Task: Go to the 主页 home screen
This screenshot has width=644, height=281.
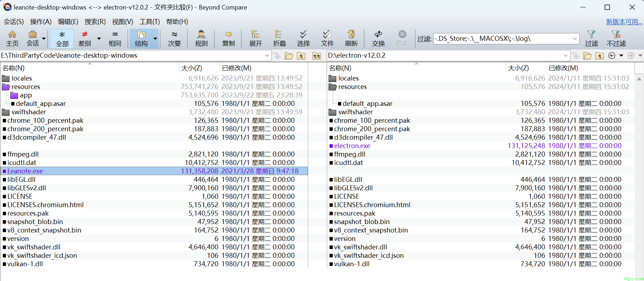Action: coord(12,39)
